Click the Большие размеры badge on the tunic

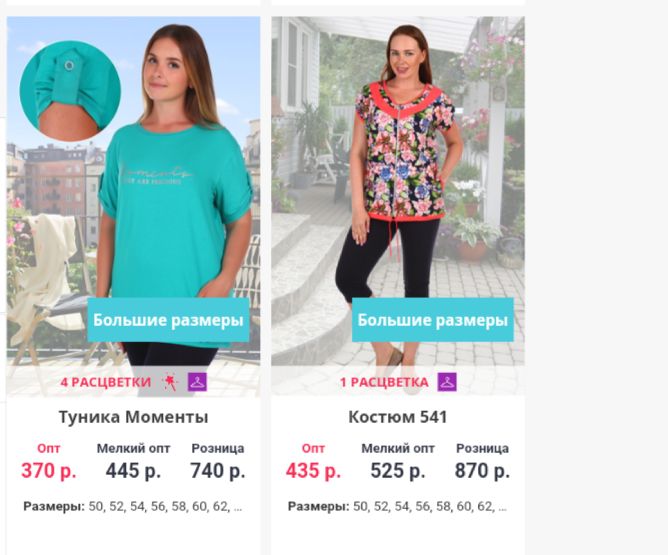click(168, 320)
